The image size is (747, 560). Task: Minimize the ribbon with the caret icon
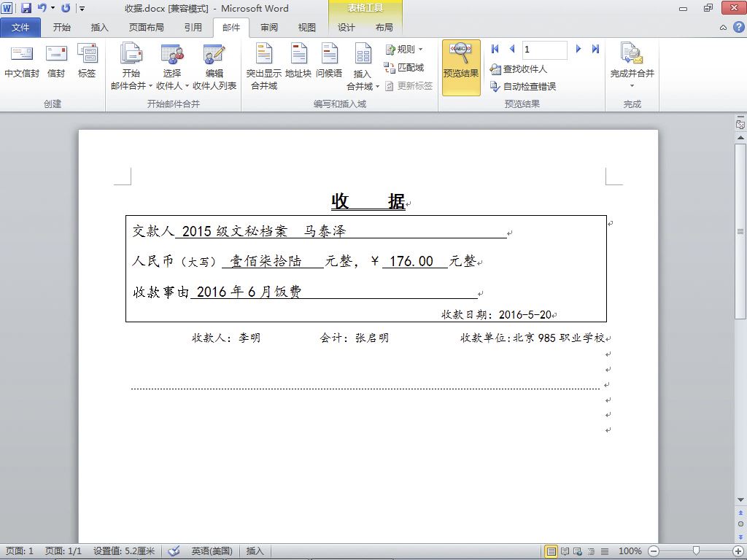(x=723, y=28)
